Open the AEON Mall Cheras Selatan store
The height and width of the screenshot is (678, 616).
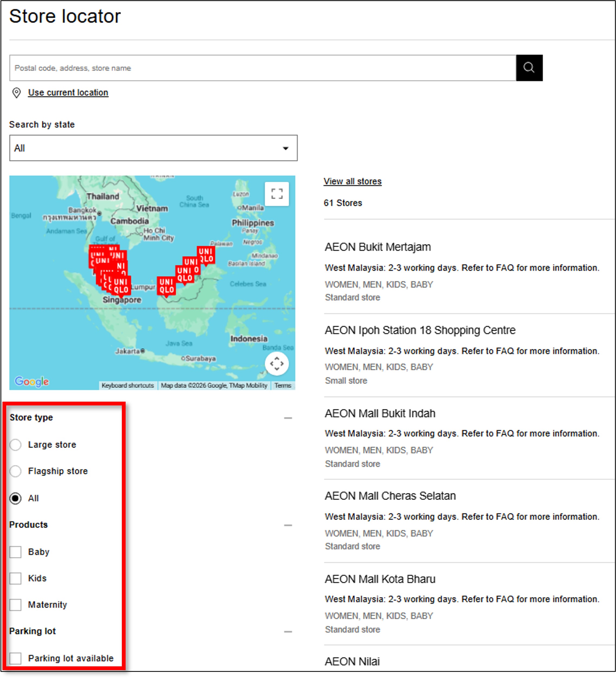[390, 496]
